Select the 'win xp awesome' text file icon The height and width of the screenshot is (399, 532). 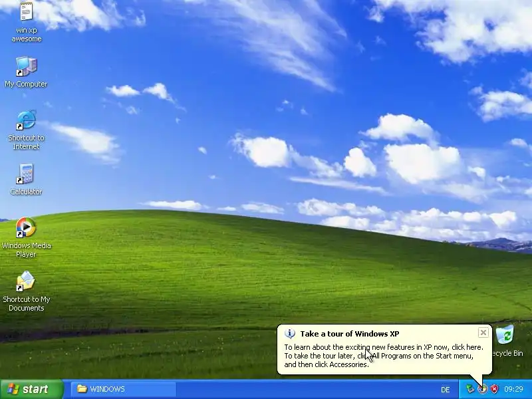pyautogui.click(x=26, y=11)
